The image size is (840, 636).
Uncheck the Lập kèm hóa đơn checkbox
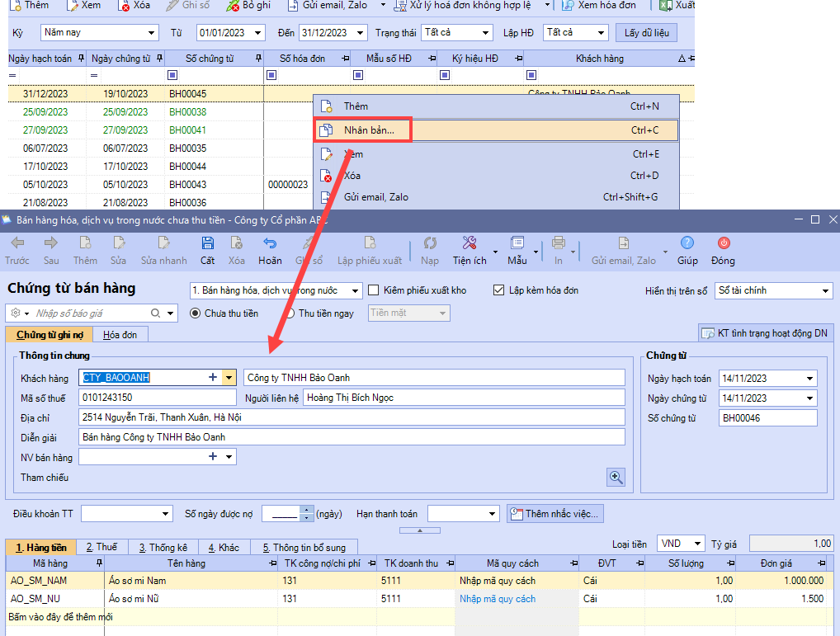(x=498, y=290)
